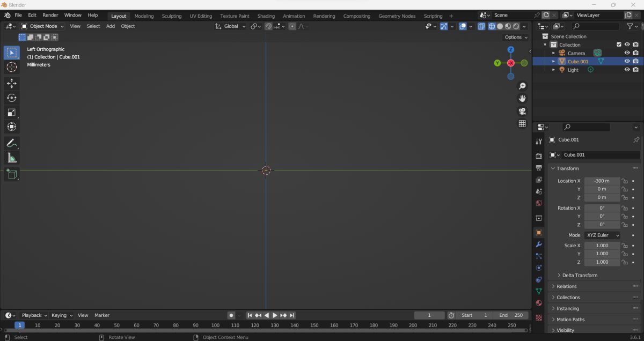Click the Playback button in timeline
This screenshot has height=341, width=644.
tap(34, 315)
